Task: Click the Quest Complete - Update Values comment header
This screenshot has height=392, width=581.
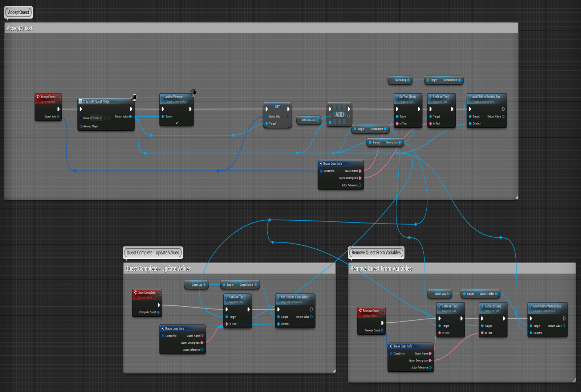Action: click(229, 269)
